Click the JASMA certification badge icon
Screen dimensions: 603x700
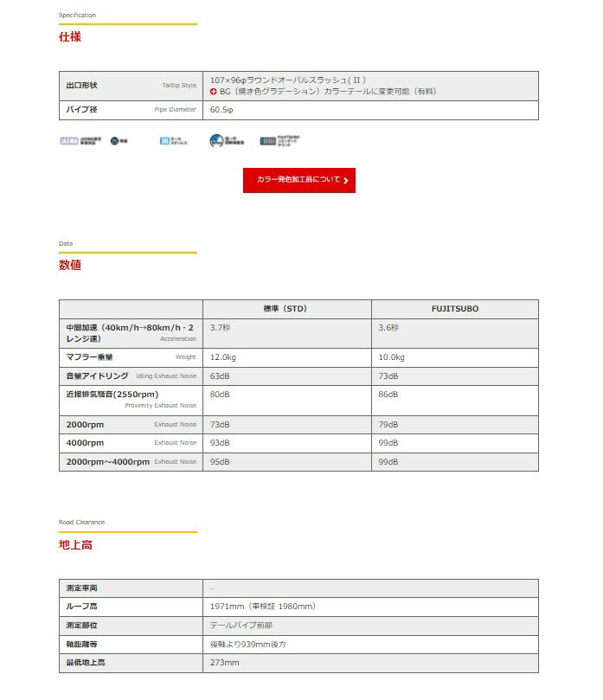click(x=76, y=140)
